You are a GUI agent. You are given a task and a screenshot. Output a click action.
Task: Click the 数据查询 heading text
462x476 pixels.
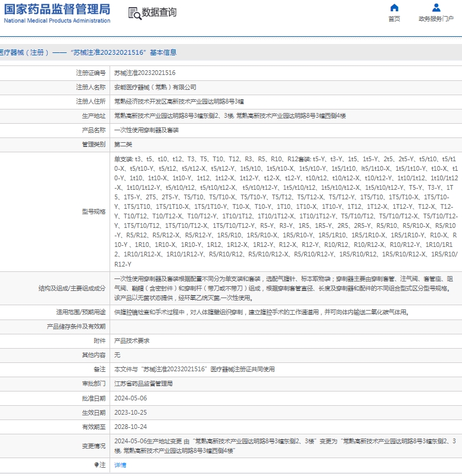pos(159,12)
